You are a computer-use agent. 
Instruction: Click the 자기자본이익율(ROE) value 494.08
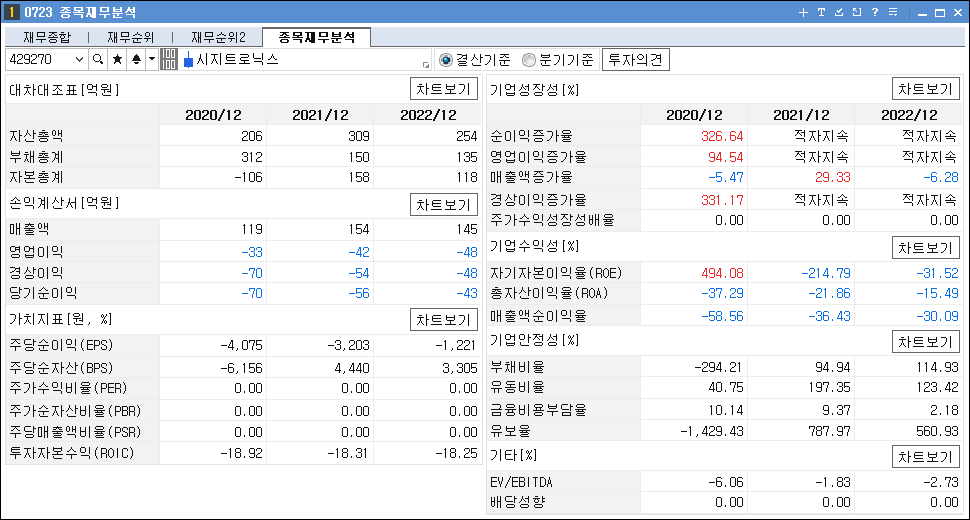click(x=723, y=273)
